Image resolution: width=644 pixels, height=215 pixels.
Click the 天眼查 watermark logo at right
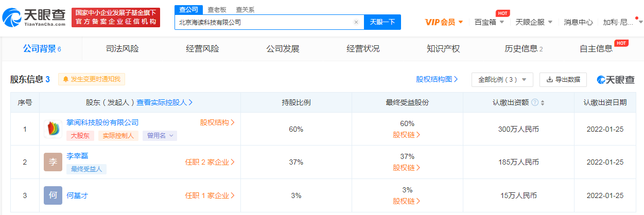(x=616, y=80)
